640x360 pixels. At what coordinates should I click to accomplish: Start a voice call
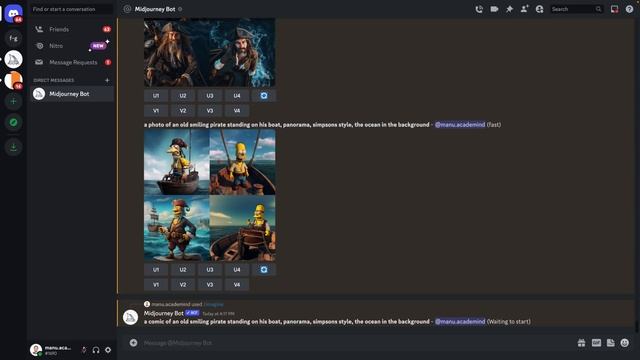[479, 9]
